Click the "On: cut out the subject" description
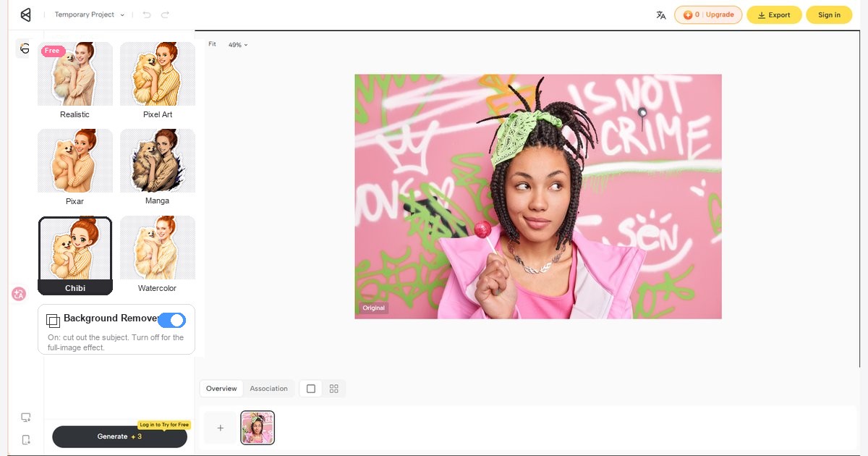Image resolution: width=868 pixels, height=456 pixels. [116, 342]
